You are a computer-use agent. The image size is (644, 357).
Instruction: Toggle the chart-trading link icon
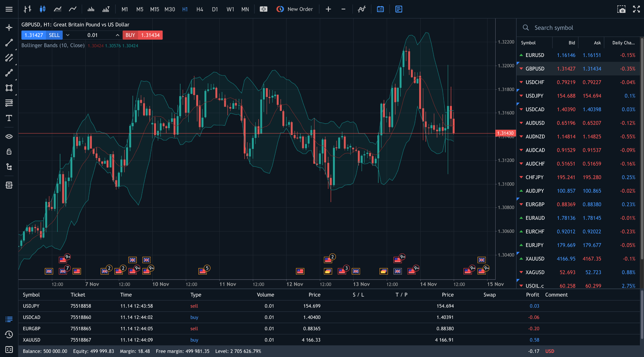(264, 9)
